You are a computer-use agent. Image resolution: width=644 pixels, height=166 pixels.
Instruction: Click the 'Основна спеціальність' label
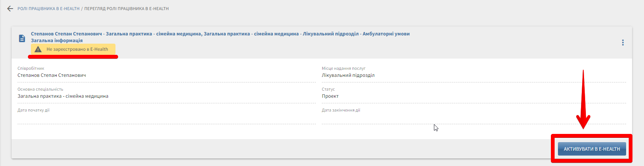(40, 90)
